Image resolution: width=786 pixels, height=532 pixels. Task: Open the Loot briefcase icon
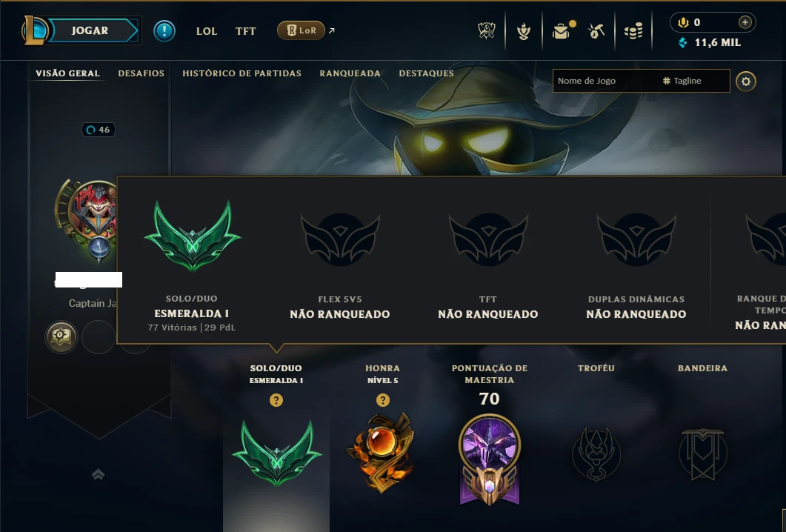(562, 32)
